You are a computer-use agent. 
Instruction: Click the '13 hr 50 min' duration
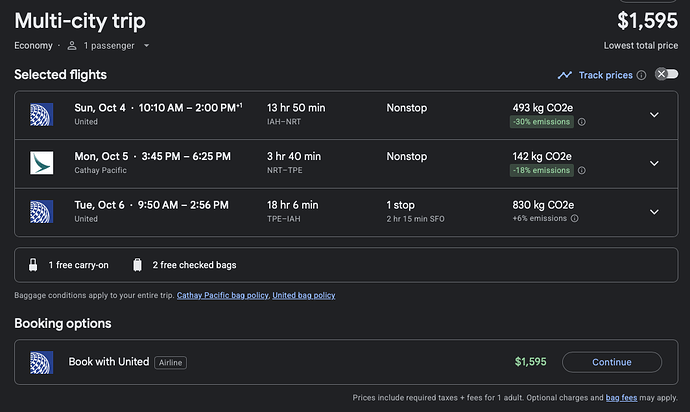(296, 108)
